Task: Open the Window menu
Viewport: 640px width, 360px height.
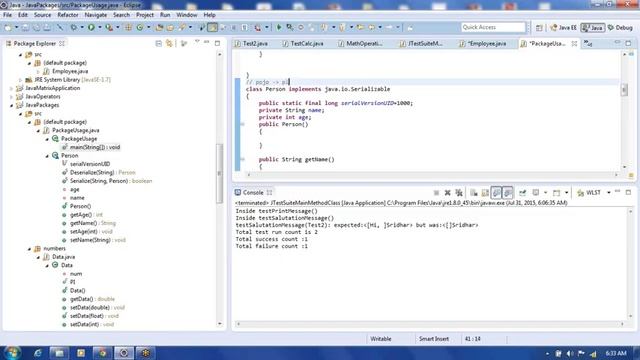Action: (187, 15)
